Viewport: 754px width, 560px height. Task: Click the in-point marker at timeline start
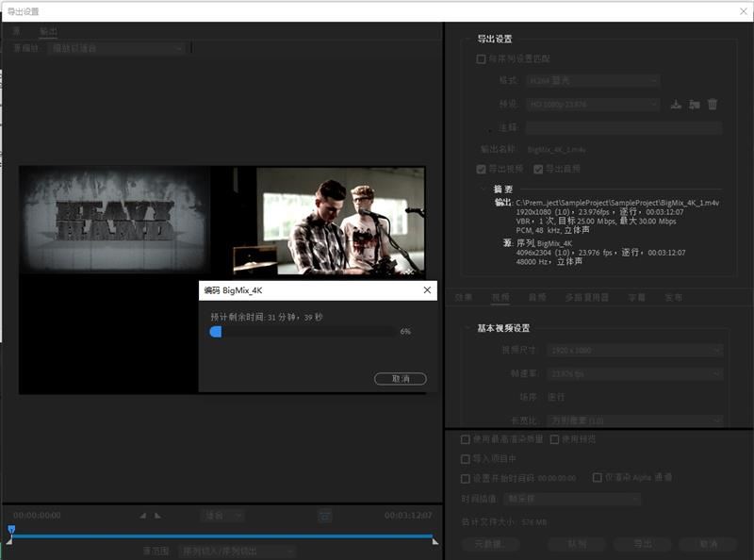9,541
